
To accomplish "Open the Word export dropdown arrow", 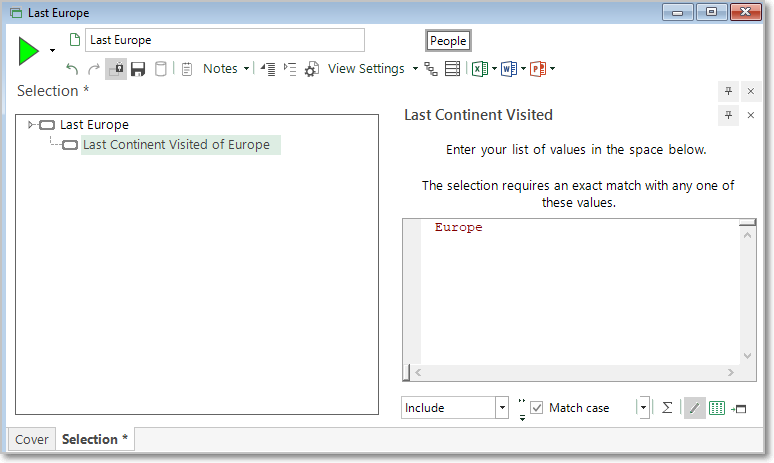I will coord(523,69).
